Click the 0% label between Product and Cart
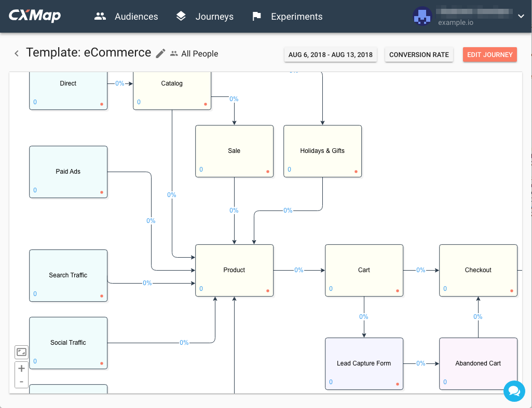 click(299, 270)
